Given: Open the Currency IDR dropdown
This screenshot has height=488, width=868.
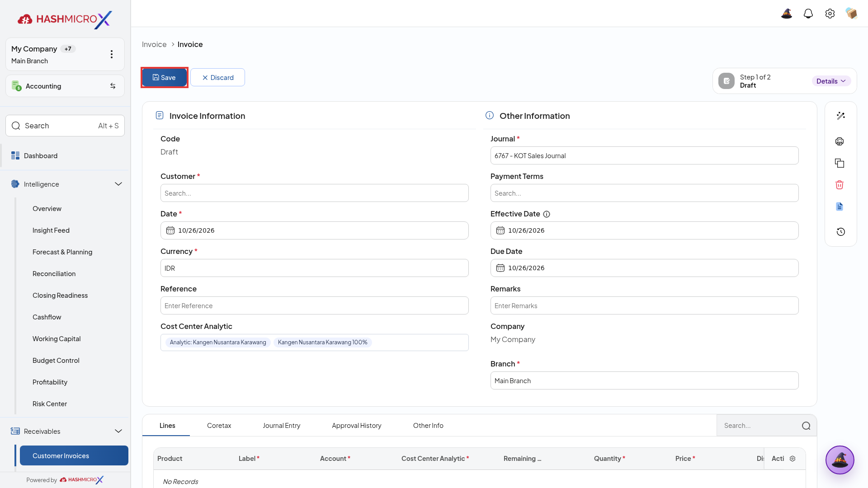Looking at the screenshot, I should click(x=314, y=268).
